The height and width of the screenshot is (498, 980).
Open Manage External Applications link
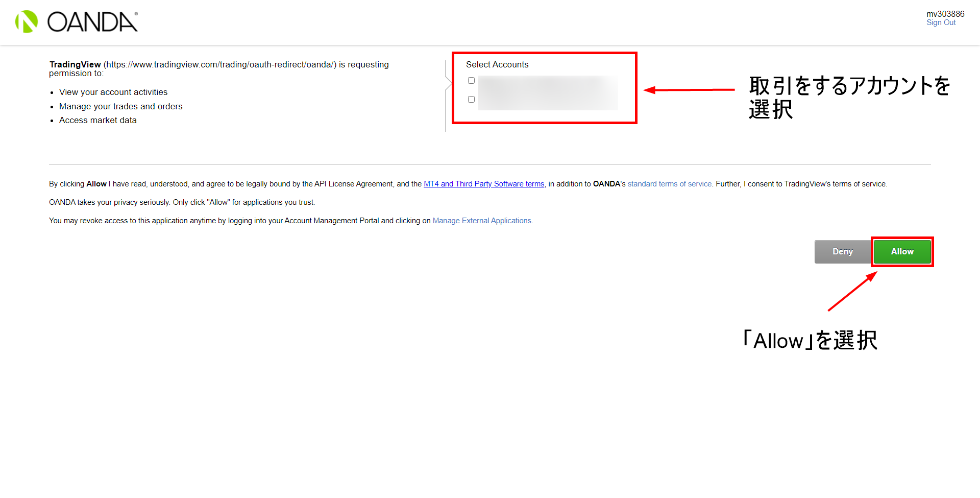[x=482, y=221]
